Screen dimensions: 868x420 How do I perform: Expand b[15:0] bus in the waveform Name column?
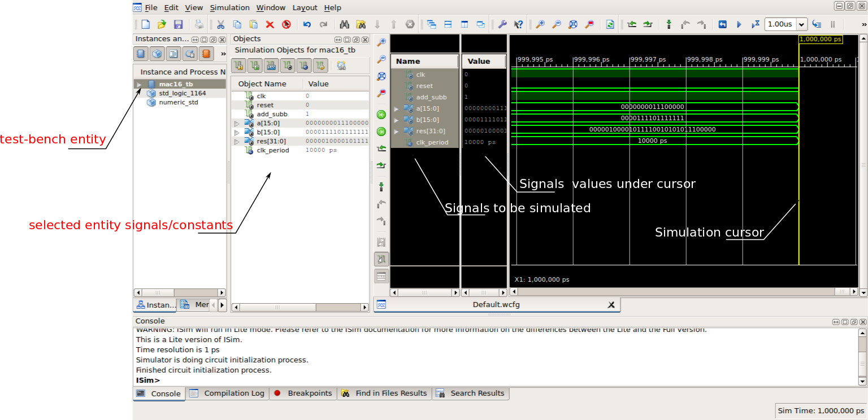[396, 120]
